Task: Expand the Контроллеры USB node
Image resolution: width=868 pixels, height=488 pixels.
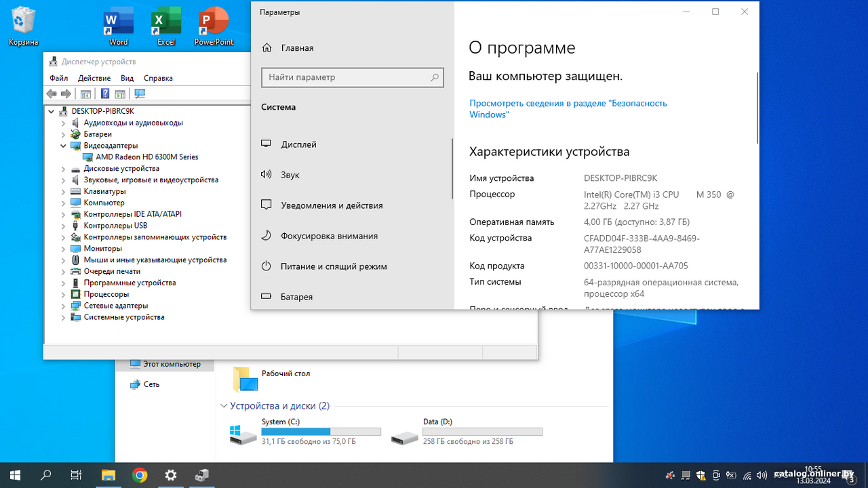Action: 64,226
